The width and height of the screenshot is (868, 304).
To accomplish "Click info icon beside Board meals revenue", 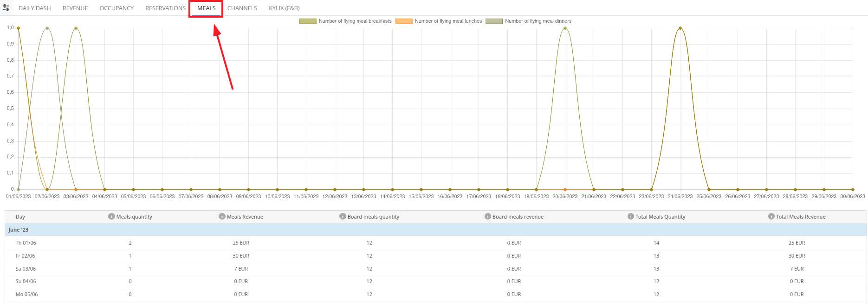I will click(x=487, y=216).
